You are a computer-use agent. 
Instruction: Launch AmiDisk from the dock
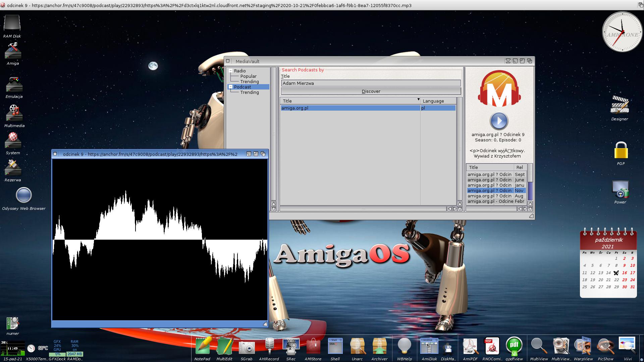click(x=429, y=346)
